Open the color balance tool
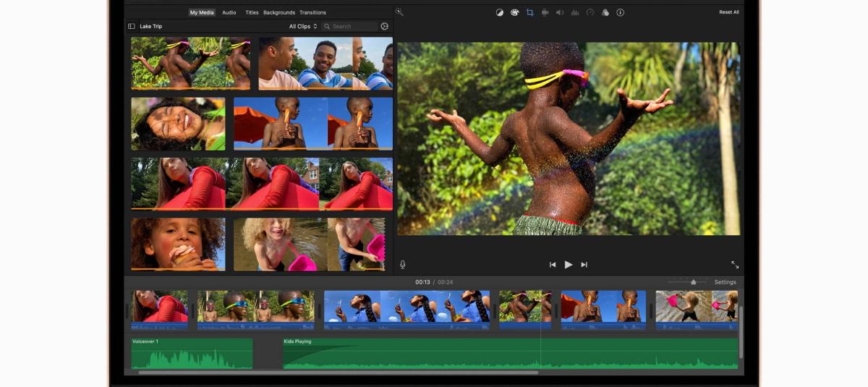 (500, 12)
